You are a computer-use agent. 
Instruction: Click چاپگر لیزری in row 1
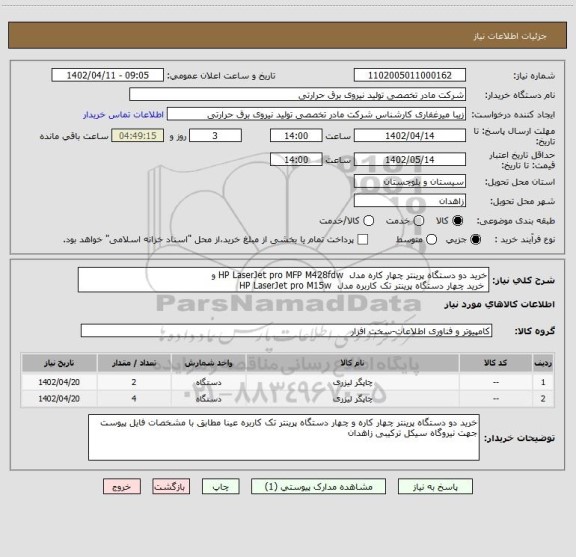352,382
